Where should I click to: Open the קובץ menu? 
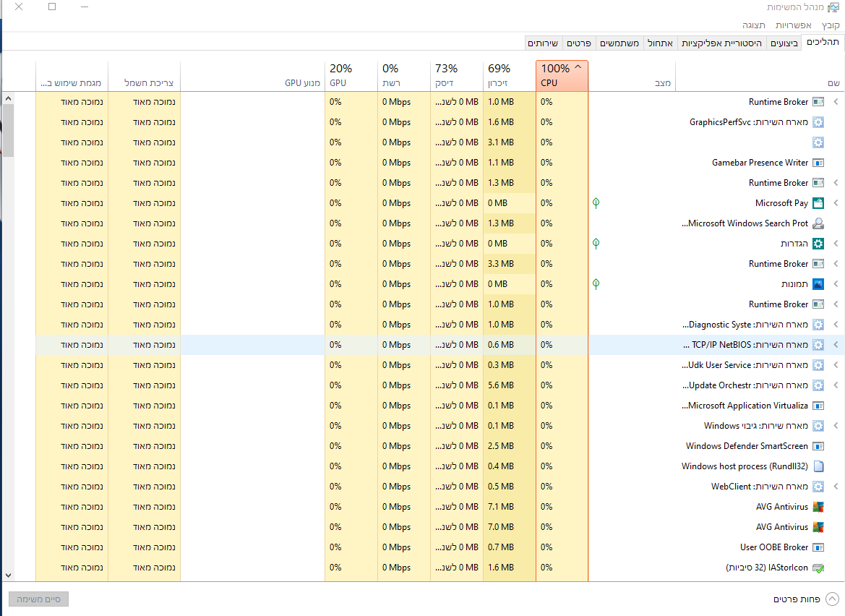tap(831, 25)
